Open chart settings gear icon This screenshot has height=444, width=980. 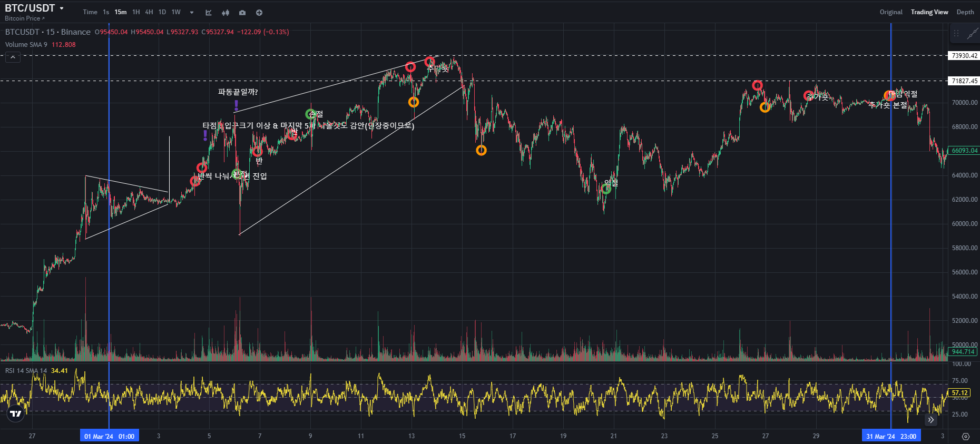pyautogui.click(x=966, y=437)
